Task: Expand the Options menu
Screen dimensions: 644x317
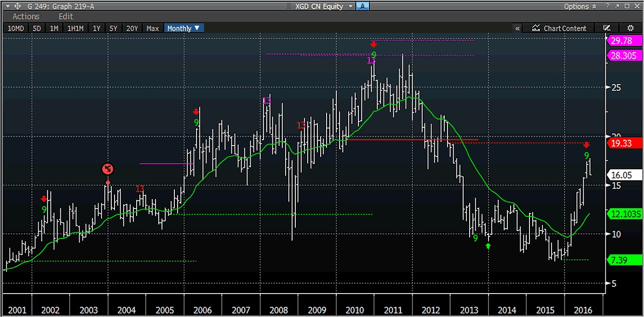Action: (580, 6)
